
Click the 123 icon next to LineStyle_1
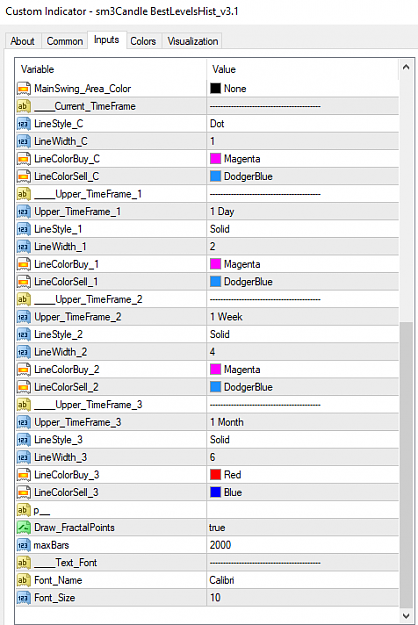(24, 229)
